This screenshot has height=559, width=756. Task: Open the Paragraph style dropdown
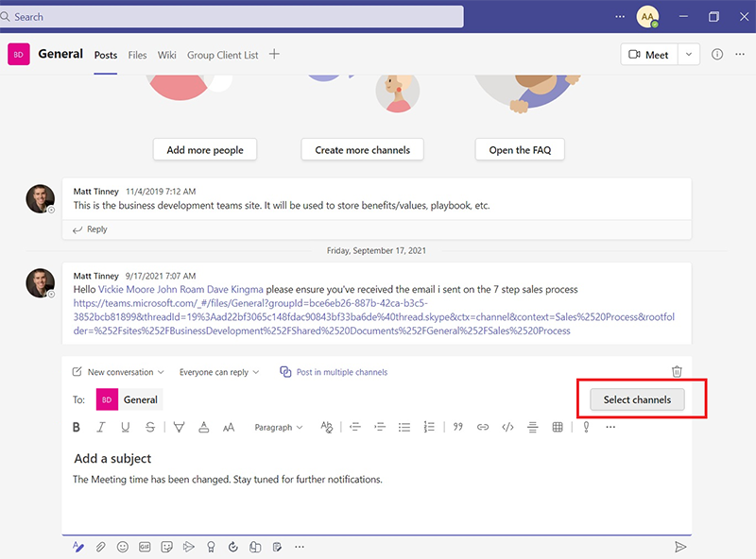click(279, 428)
